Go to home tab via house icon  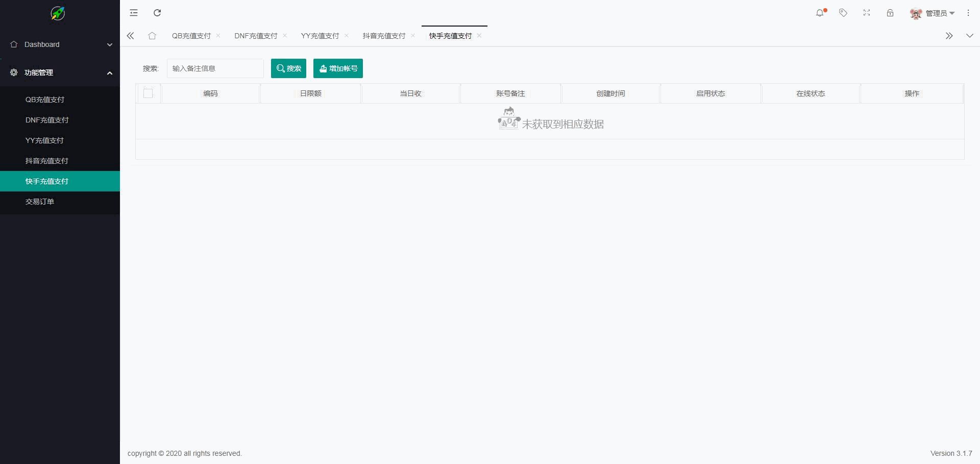point(152,36)
